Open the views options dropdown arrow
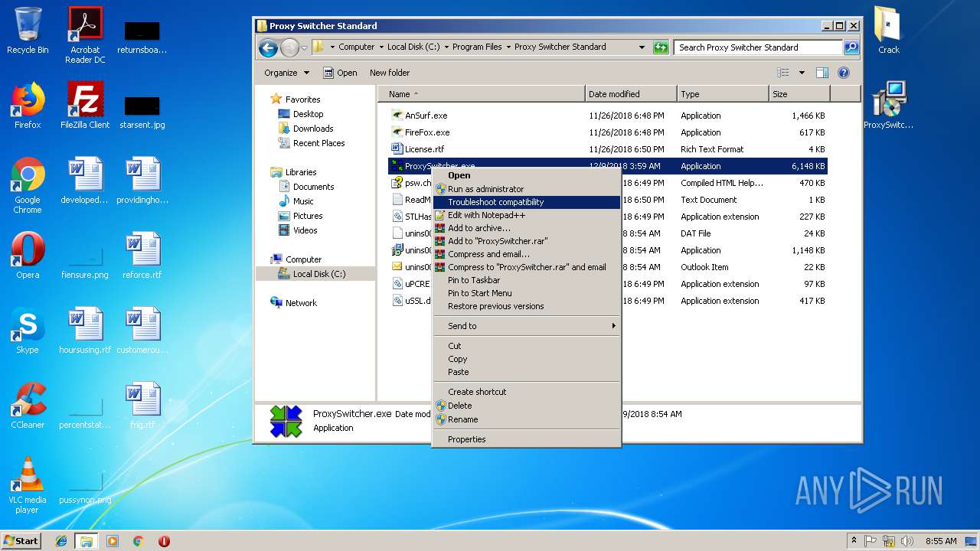 802,73
